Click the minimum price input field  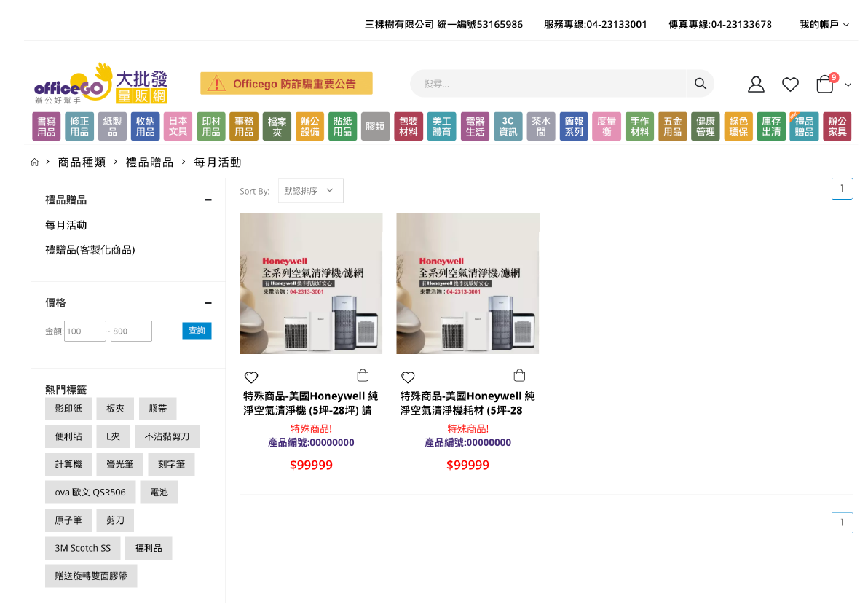[85, 331]
